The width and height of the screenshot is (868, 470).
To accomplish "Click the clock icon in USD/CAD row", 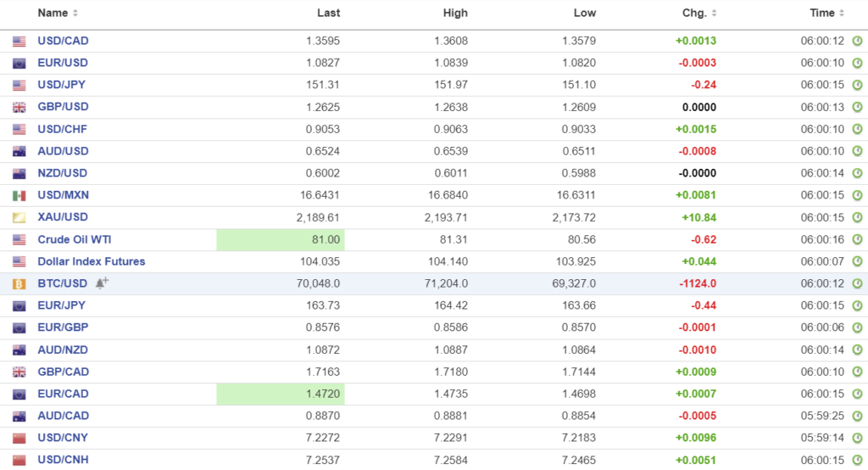I will point(857,41).
